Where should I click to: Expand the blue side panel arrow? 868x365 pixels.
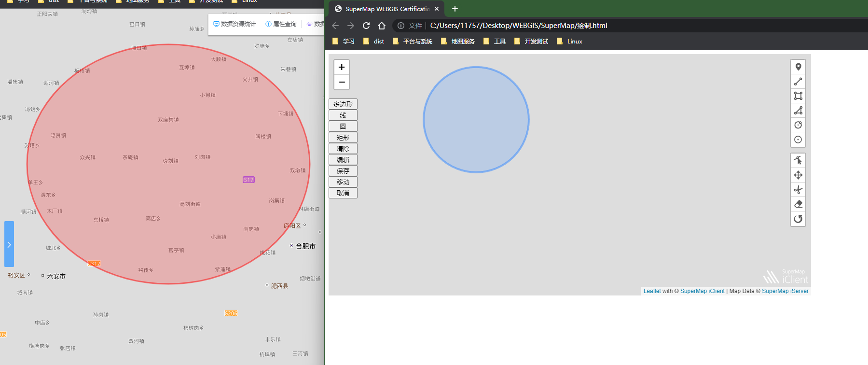pyautogui.click(x=9, y=244)
